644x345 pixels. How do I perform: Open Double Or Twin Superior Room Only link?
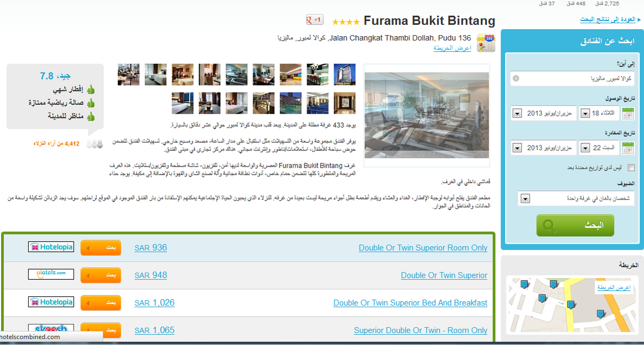pos(423,248)
